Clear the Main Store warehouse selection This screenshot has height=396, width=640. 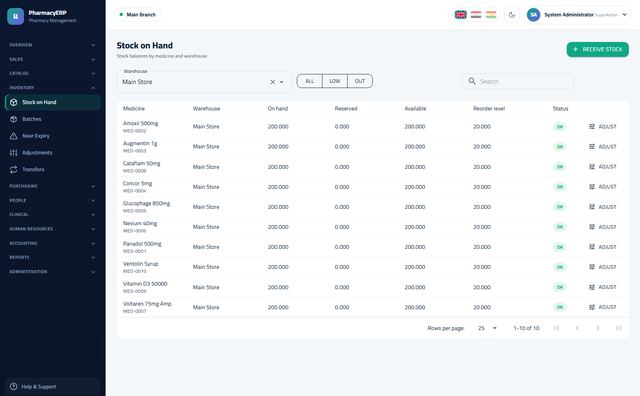(x=273, y=82)
